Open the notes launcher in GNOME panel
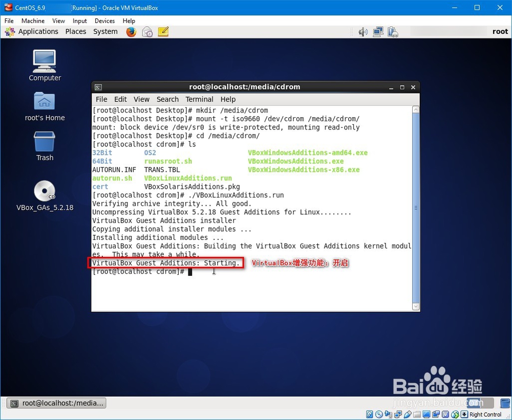Image resolution: width=512 pixels, height=420 pixels. click(163, 32)
